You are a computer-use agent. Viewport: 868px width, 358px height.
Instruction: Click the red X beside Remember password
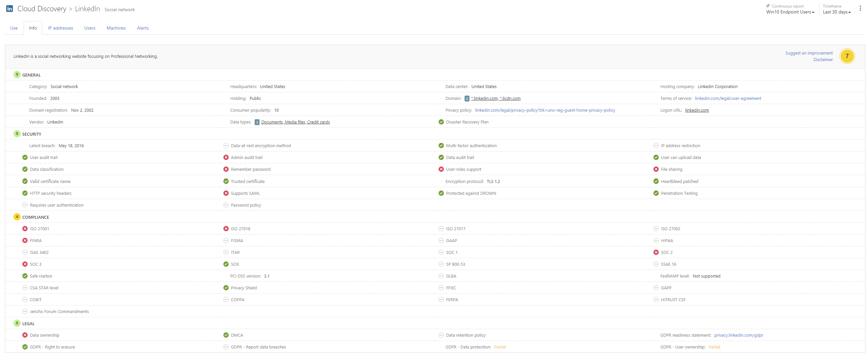click(x=226, y=169)
